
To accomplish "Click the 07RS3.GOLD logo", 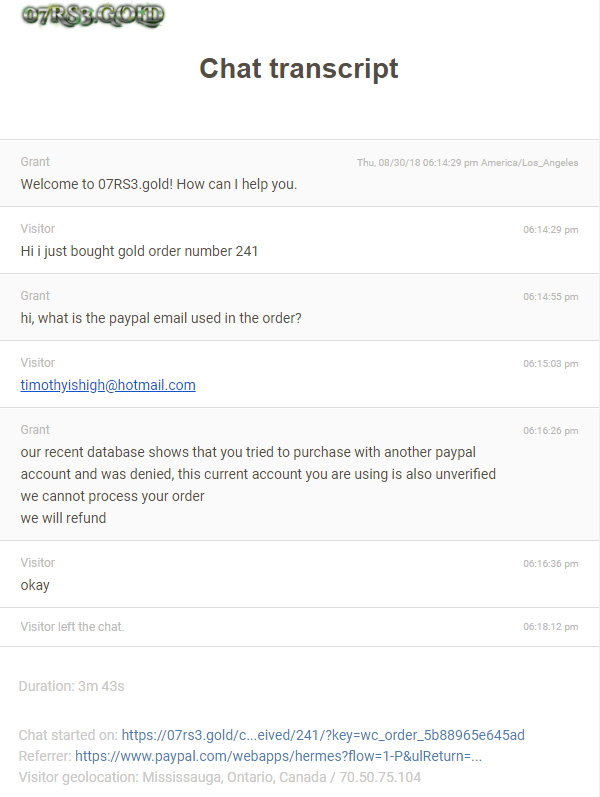I will click(x=93, y=15).
